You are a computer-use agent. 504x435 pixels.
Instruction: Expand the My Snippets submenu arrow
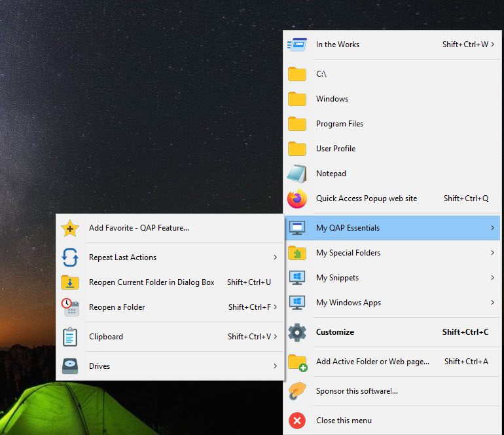[x=492, y=278]
